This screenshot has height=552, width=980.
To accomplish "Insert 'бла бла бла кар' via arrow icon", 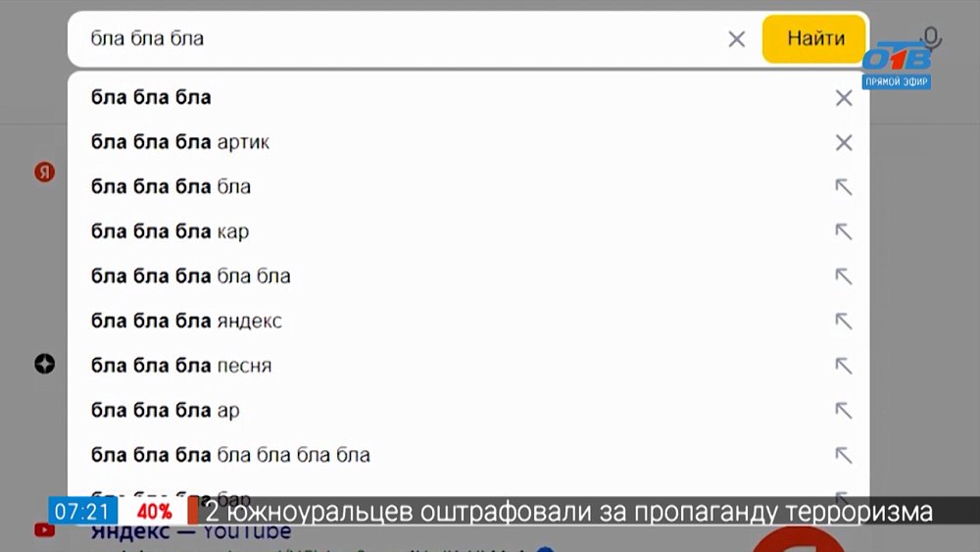I will pyautogui.click(x=844, y=232).
